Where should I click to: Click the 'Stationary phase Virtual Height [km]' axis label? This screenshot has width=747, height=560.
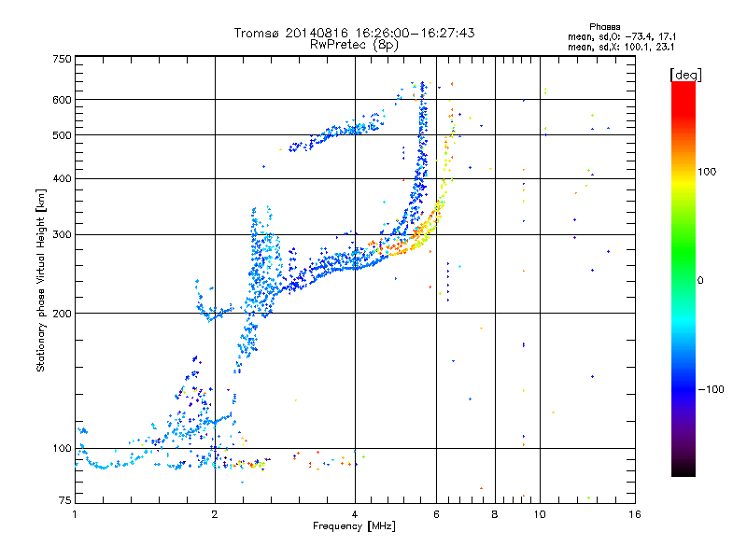[x=41, y=281]
